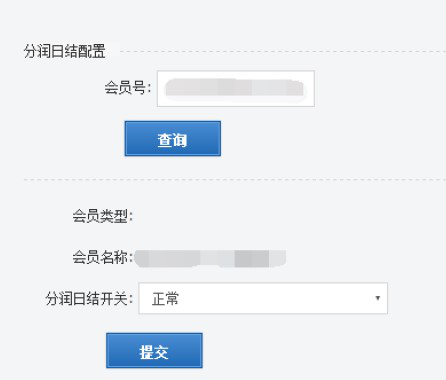Viewport: 446px width, 380px height.
Task: Click the dashed line right of 分润日结配置
Action: pos(283,51)
